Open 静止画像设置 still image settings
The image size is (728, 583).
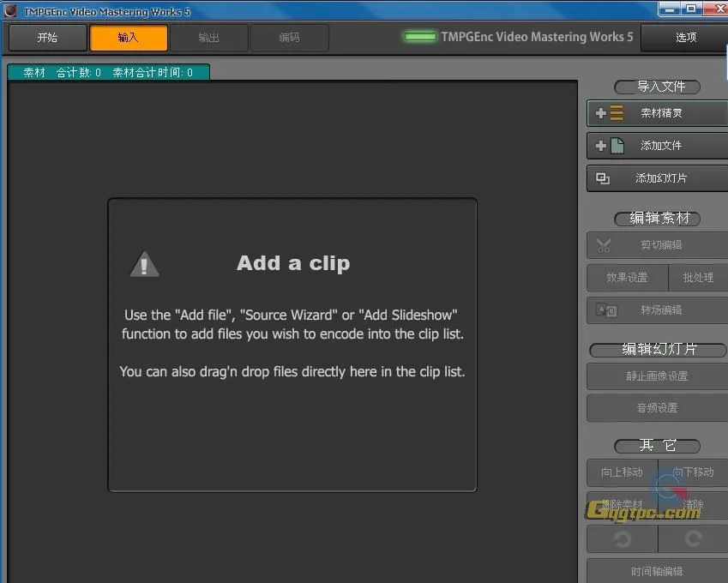[657, 376]
